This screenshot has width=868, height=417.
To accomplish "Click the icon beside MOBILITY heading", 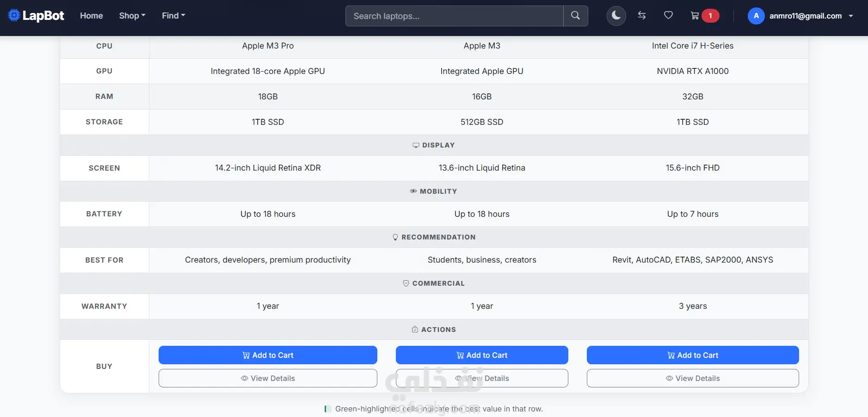I will pos(413,191).
